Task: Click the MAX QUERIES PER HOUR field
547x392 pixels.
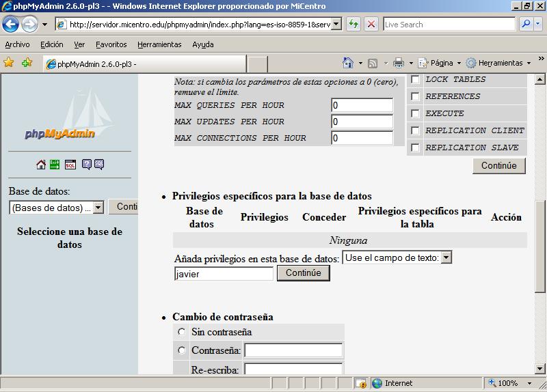Action: [362, 105]
